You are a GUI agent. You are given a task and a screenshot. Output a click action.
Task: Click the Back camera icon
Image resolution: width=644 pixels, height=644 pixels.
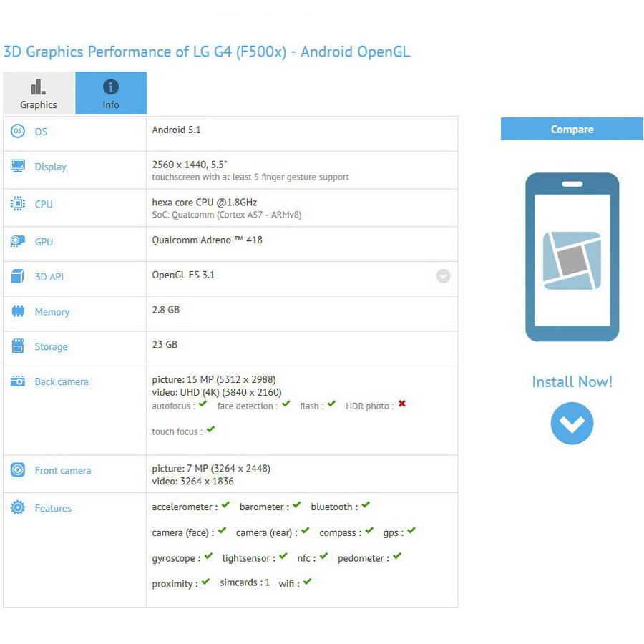[18, 381]
